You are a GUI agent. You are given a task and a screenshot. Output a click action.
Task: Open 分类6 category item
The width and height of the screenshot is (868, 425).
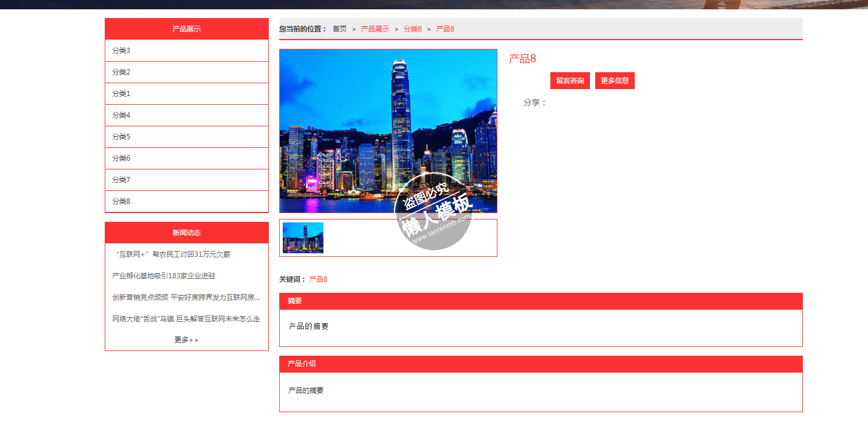pyautogui.click(x=121, y=158)
